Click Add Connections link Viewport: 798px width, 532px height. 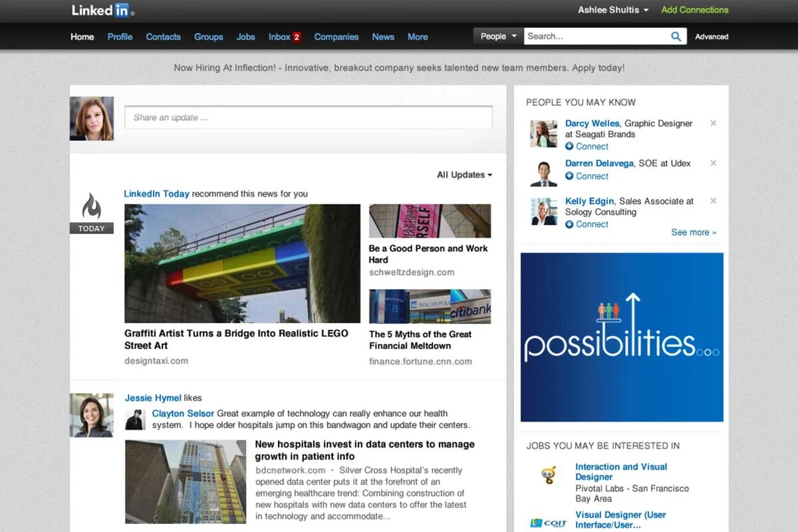[695, 10]
